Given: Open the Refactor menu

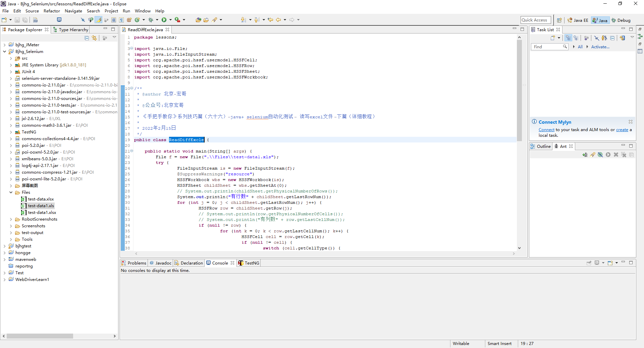Looking at the screenshot, I should (52, 11).
